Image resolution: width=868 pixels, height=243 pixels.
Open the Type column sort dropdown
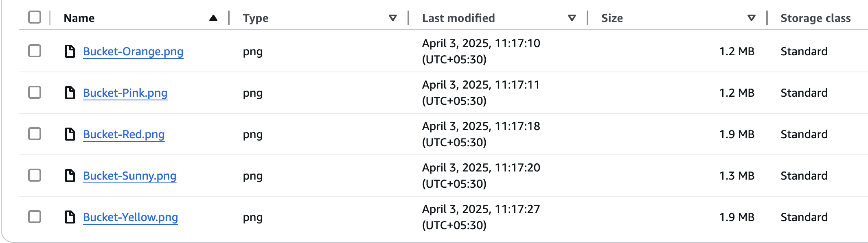click(392, 18)
